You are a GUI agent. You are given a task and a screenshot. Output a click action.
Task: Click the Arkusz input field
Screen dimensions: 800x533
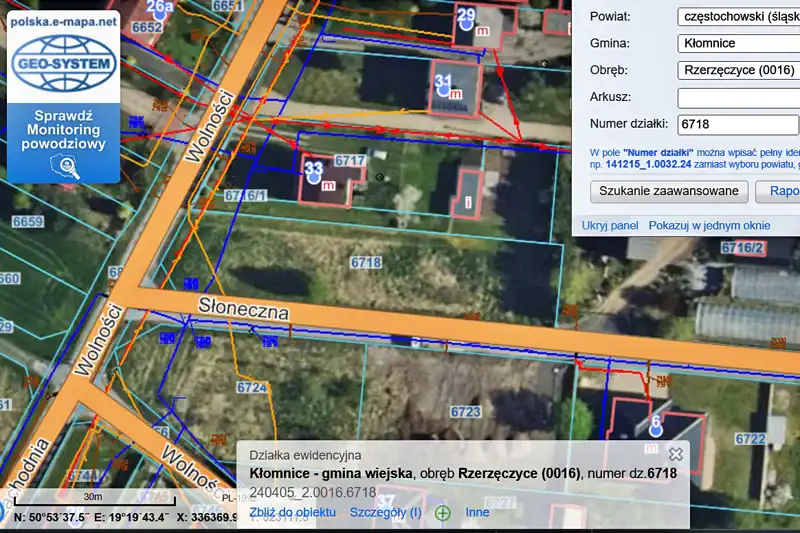[738, 98]
